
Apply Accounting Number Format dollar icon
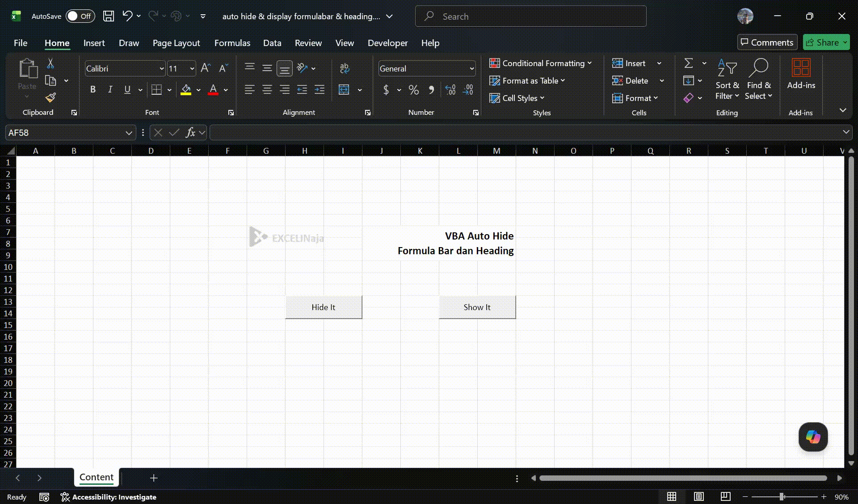tap(386, 90)
